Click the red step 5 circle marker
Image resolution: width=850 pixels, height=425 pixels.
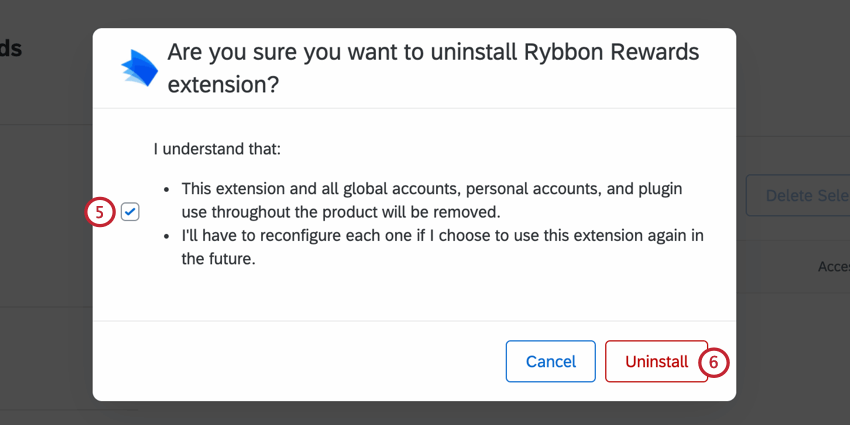(x=100, y=212)
